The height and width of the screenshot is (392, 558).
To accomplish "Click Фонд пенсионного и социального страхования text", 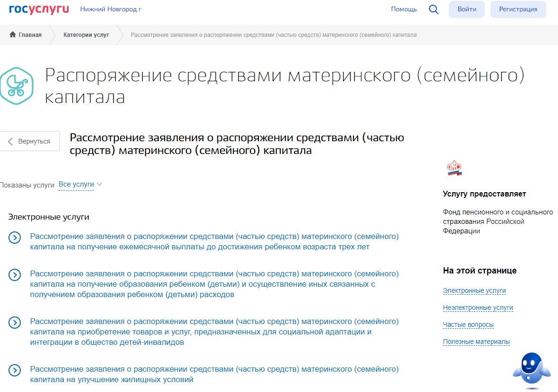I will pyautogui.click(x=498, y=221).
